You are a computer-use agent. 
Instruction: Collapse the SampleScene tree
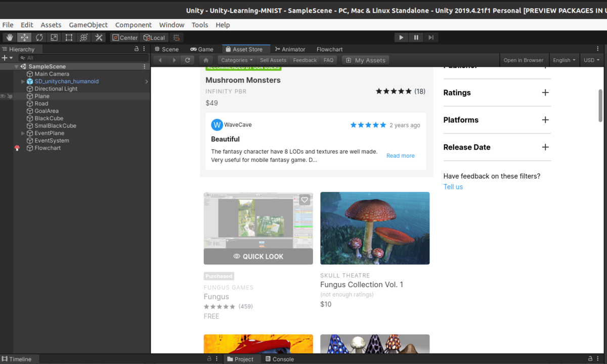[x=16, y=67]
